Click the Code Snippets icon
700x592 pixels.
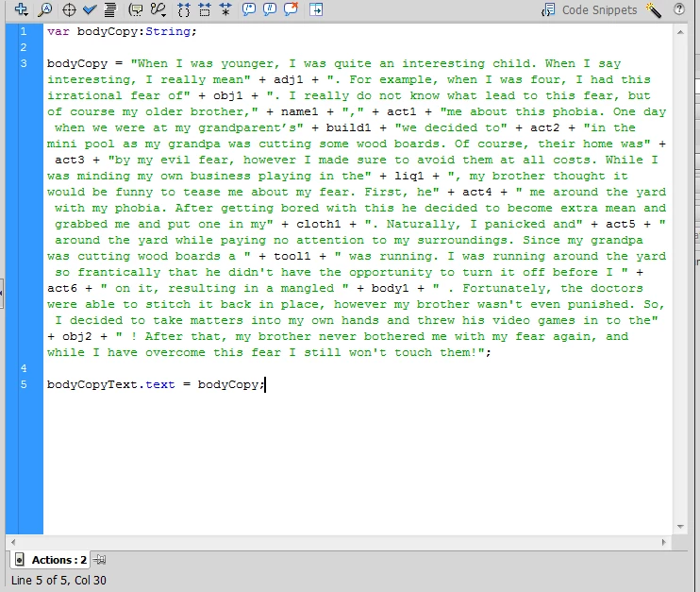click(x=548, y=9)
